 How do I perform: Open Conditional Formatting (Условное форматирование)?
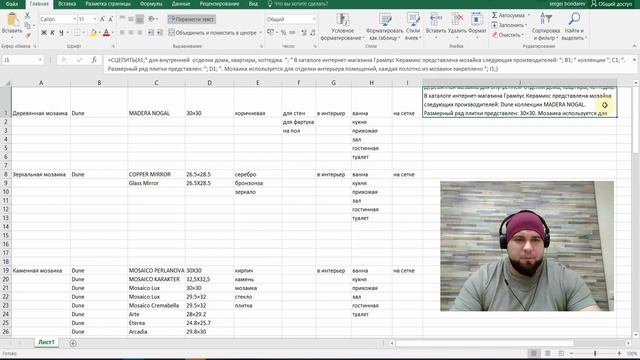342,27
